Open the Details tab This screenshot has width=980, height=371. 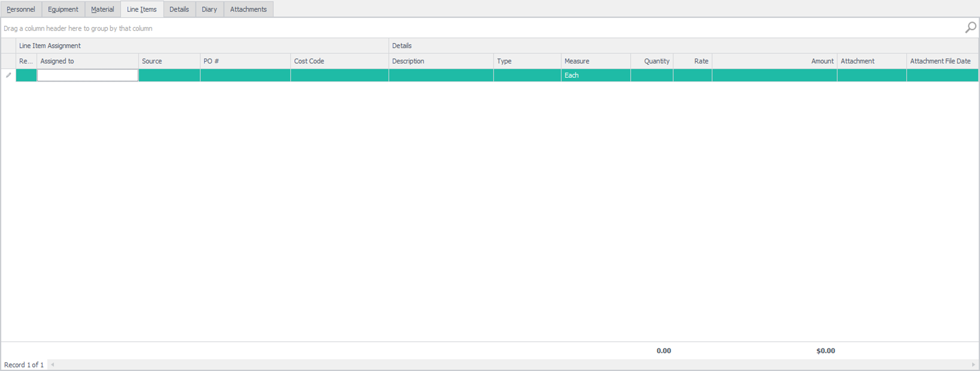coord(179,9)
